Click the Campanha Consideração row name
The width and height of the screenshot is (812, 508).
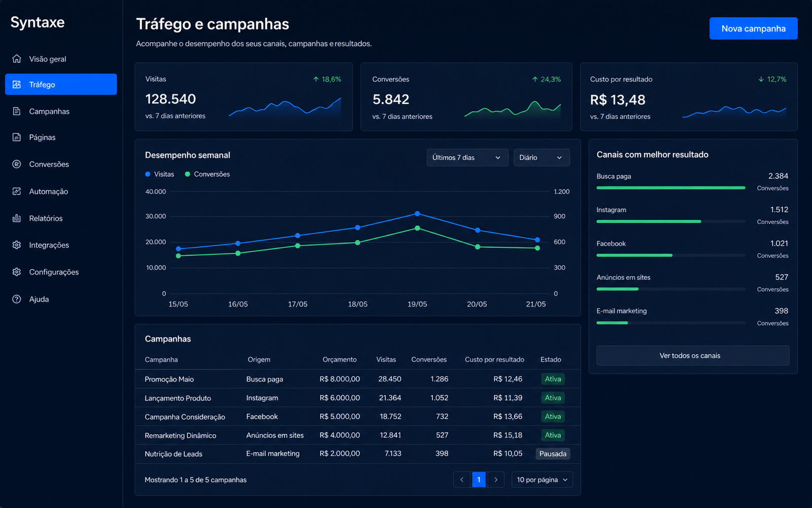coord(185,417)
